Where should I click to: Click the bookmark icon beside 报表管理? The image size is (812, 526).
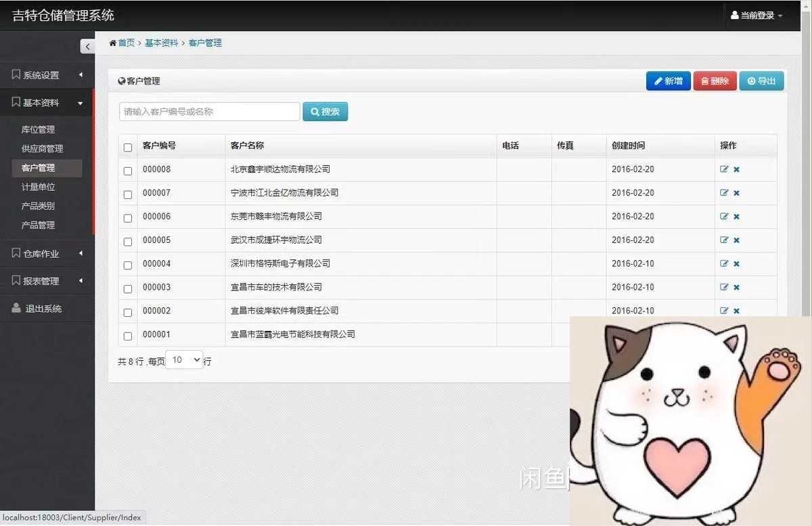16,280
